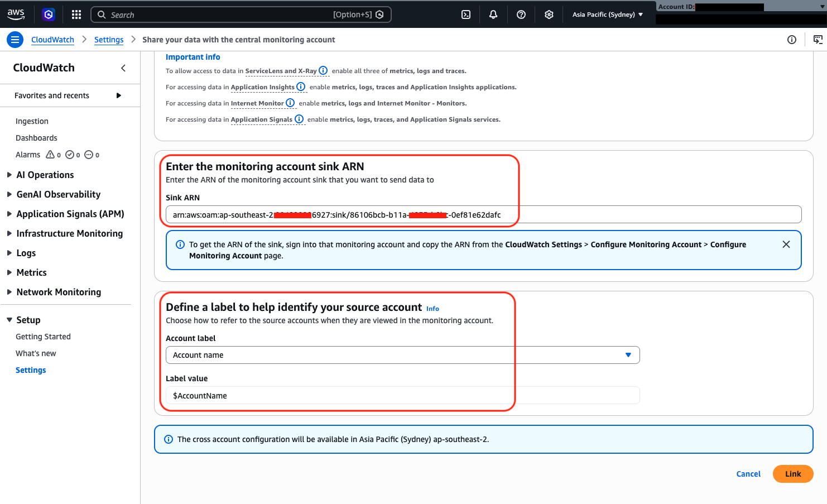Image resolution: width=827 pixels, height=504 pixels.
Task: Select Settings in the sidebar
Action: click(x=31, y=370)
